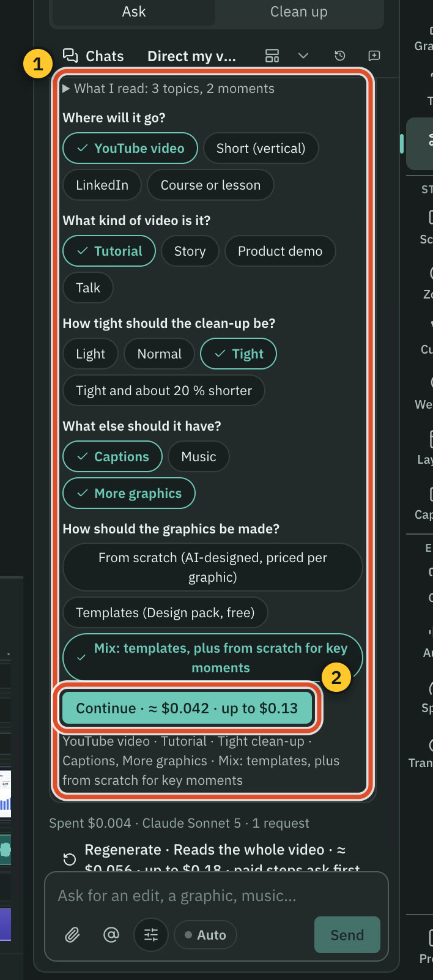Click the Regenerate circular arrow icon
433x980 pixels.
70,859
